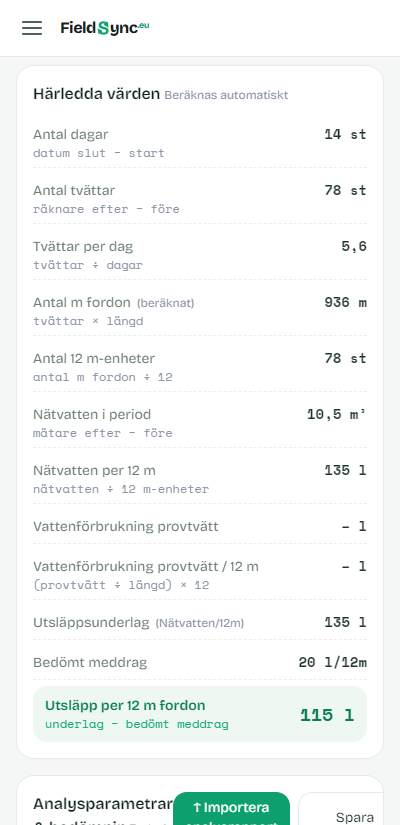Click the Importera analysrapport button

tap(232, 809)
